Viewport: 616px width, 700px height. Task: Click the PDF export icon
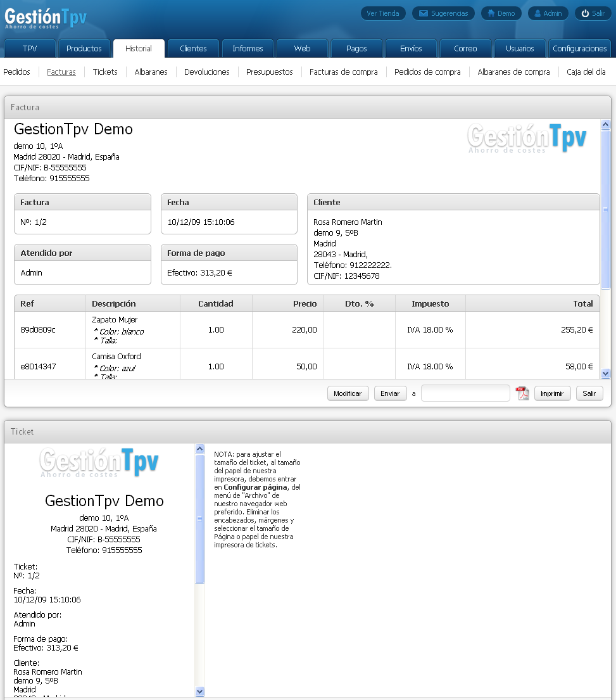(x=522, y=393)
